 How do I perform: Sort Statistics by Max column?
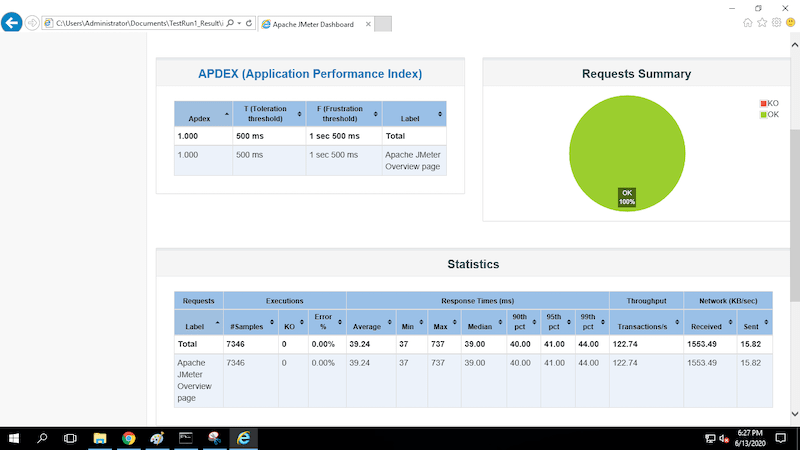[x=444, y=322]
